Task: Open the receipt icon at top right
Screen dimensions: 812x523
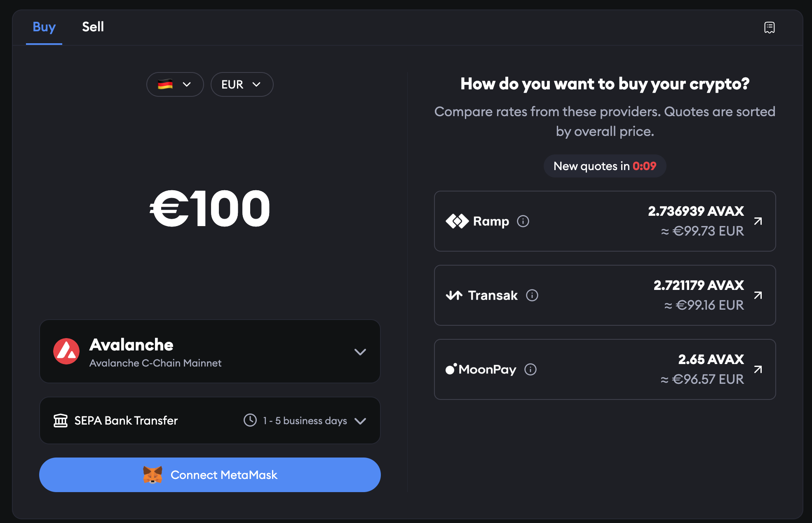Action: [769, 28]
